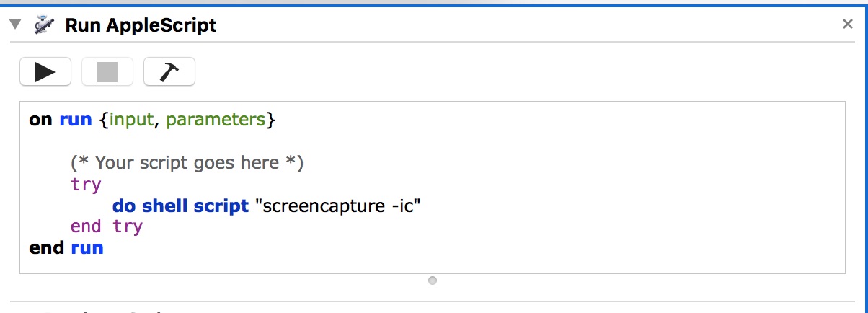This screenshot has height=313, width=868.
Task: Click empty space right of "end run"
Action: point(433,248)
